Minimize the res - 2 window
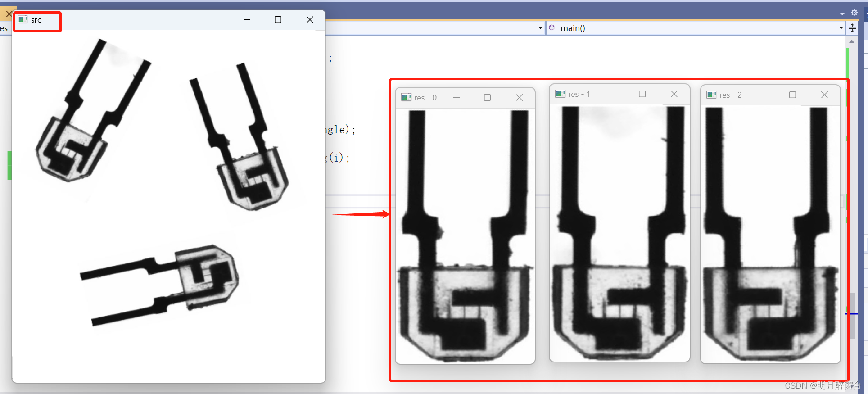Image resolution: width=868 pixels, height=394 pixels. [x=761, y=95]
